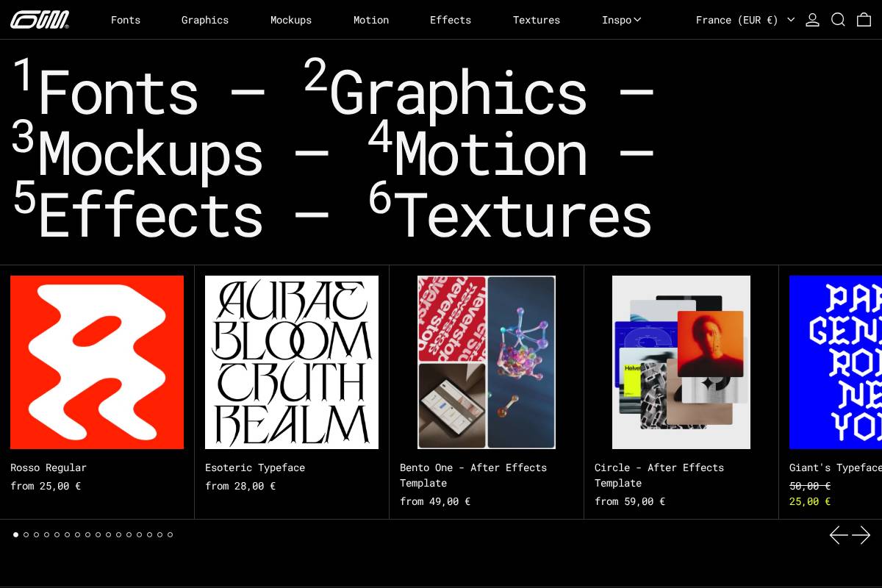
Task: Click the "from 49,00 €" price
Action: click(x=435, y=501)
